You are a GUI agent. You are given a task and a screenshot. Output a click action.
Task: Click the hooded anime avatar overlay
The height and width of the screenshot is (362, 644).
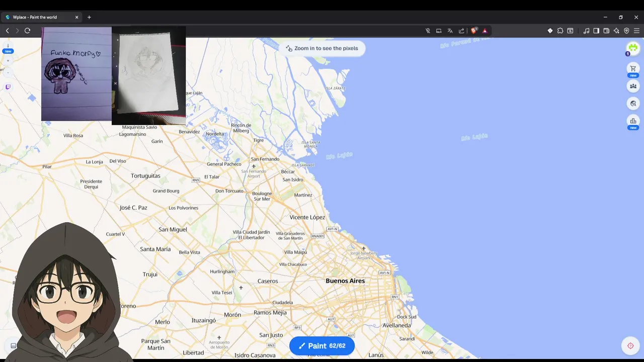[x=65, y=292]
